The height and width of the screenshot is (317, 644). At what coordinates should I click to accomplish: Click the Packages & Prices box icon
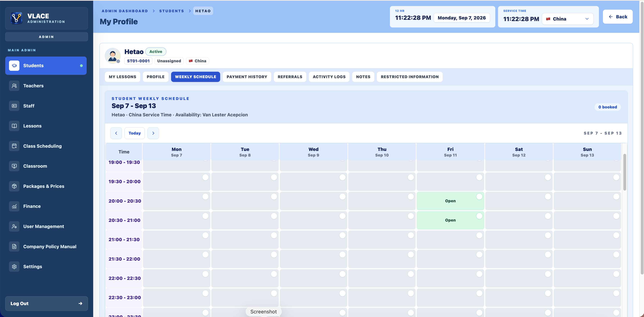[14, 186]
